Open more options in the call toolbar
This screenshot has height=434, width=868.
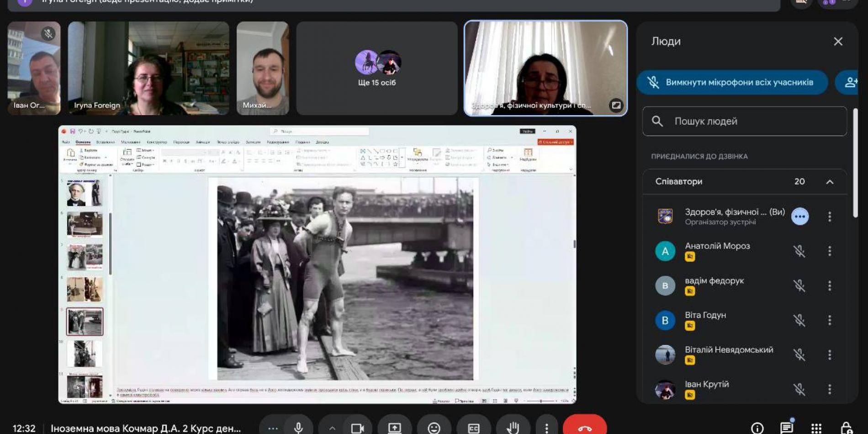[546, 428]
